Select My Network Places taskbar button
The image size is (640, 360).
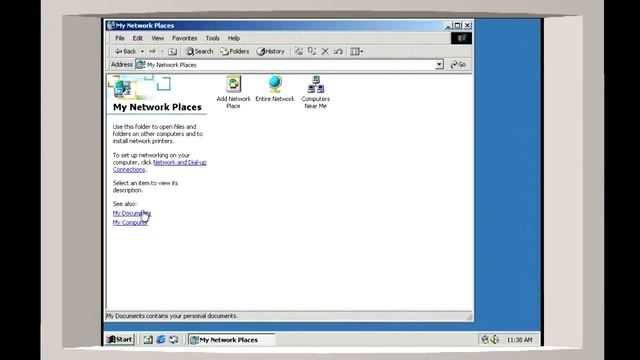click(231, 340)
